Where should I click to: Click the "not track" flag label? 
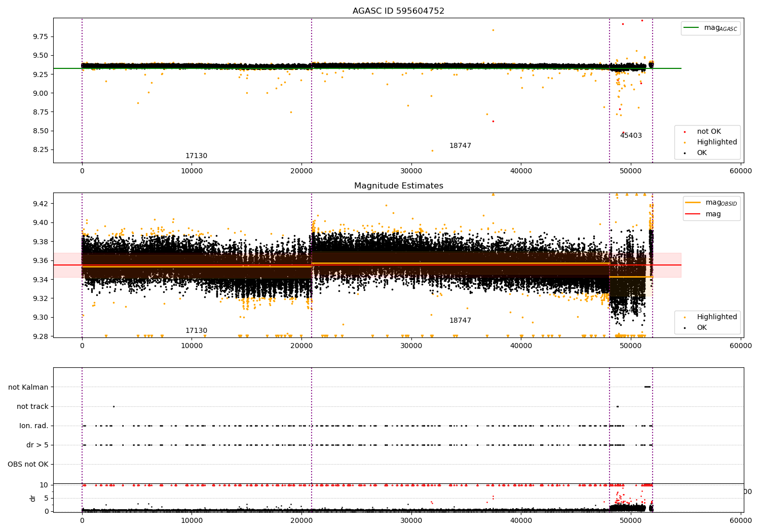32,407
